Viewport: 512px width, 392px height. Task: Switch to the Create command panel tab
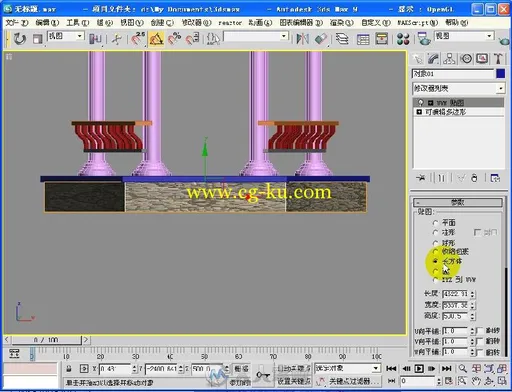(418, 59)
